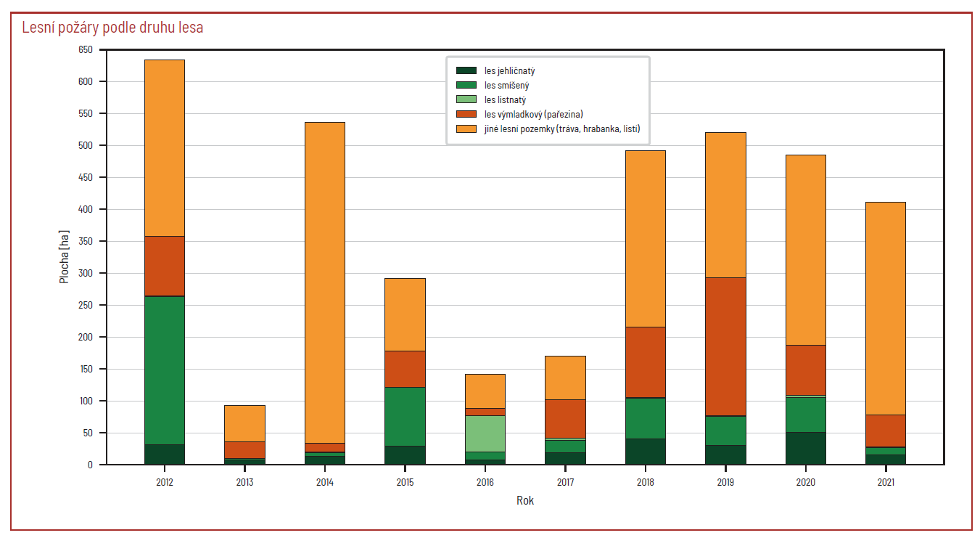Viewport: 980px width, 538px height.
Task: Click the '2016' year tick label
Action: pos(485,483)
